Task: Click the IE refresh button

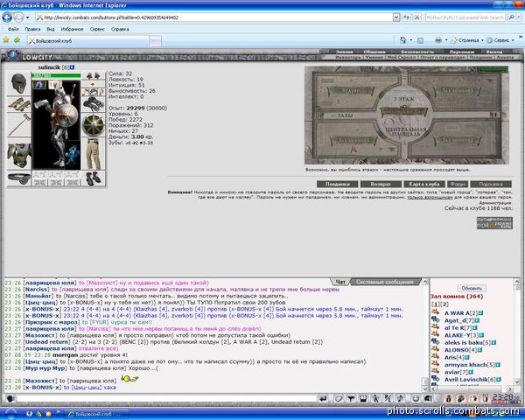Action: click(x=407, y=17)
